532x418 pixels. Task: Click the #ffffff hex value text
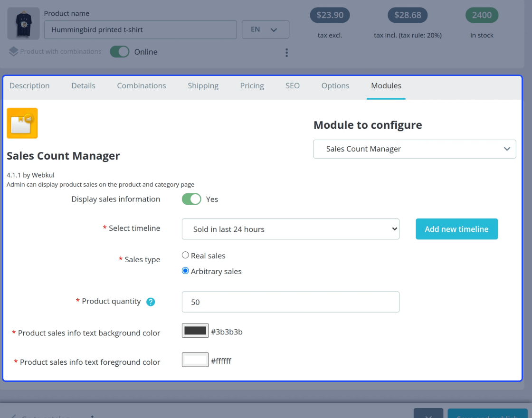click(221, 361)
